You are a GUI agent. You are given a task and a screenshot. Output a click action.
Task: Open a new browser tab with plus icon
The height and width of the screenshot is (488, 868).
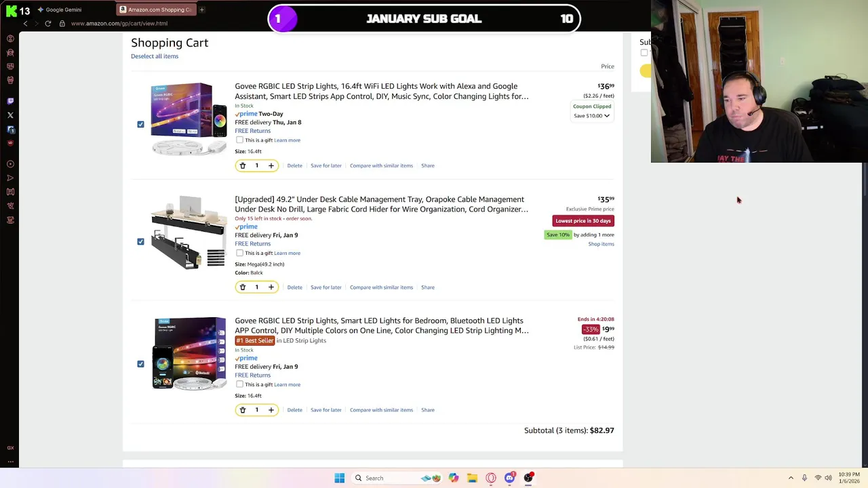pos(201,9)
